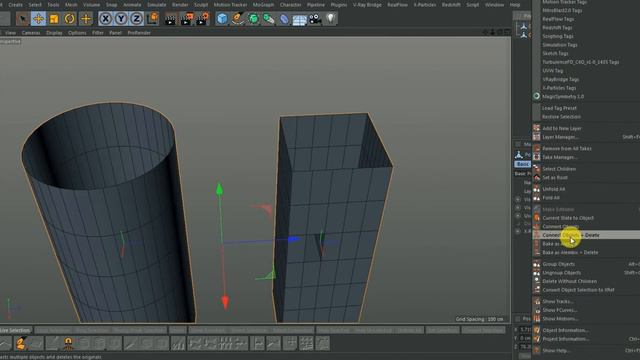Activate the Rotate tool

pyautogui.click(x=70, y=19)
